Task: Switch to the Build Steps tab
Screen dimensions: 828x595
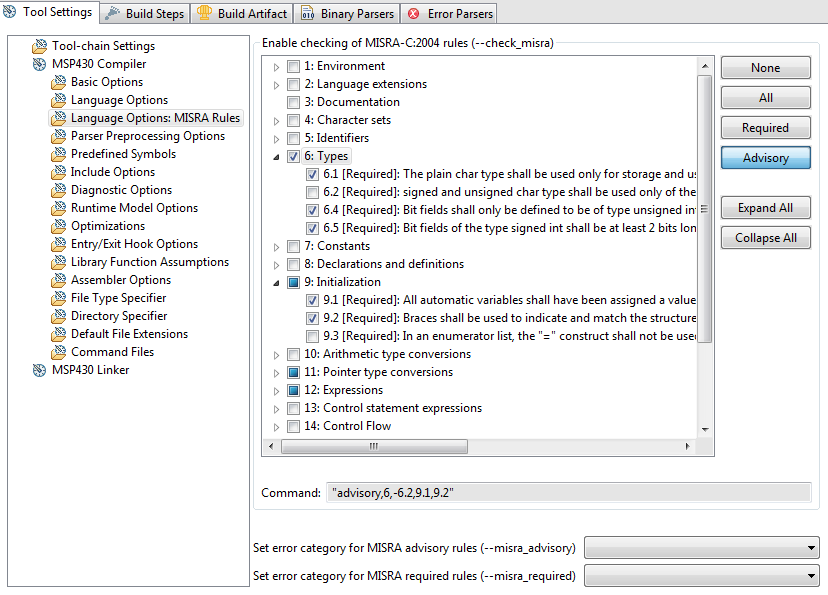Action: tap(144, 14)
